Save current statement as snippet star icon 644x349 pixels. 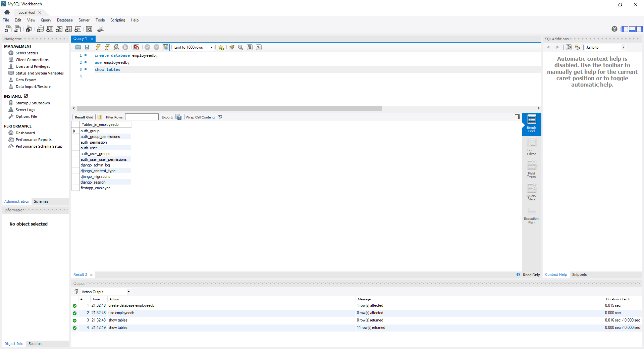[x=221, y=47]
